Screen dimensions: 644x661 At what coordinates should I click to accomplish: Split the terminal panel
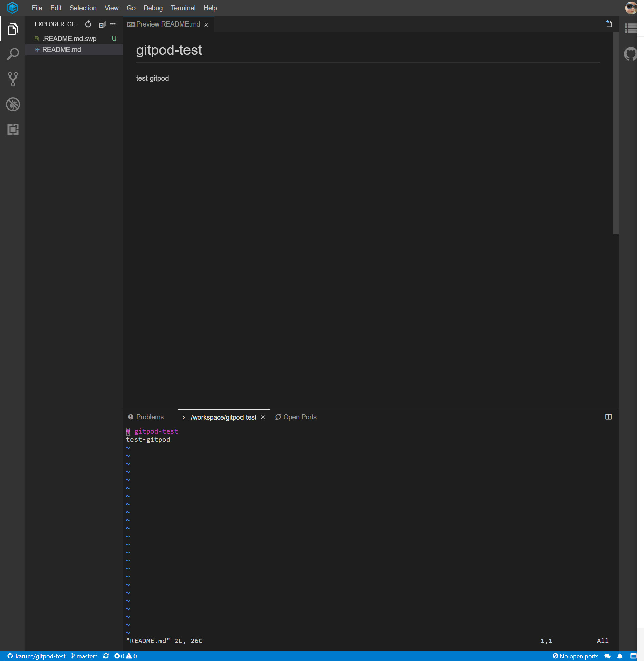(x=608, y=417)
